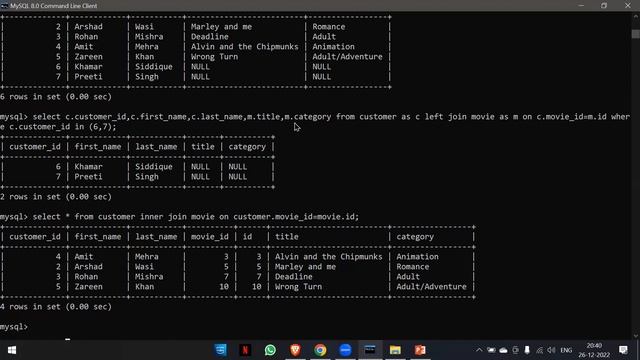Click the 'category' header in the inner join table
This screenshot has width=640, height=360.
[x=415, y=237]
